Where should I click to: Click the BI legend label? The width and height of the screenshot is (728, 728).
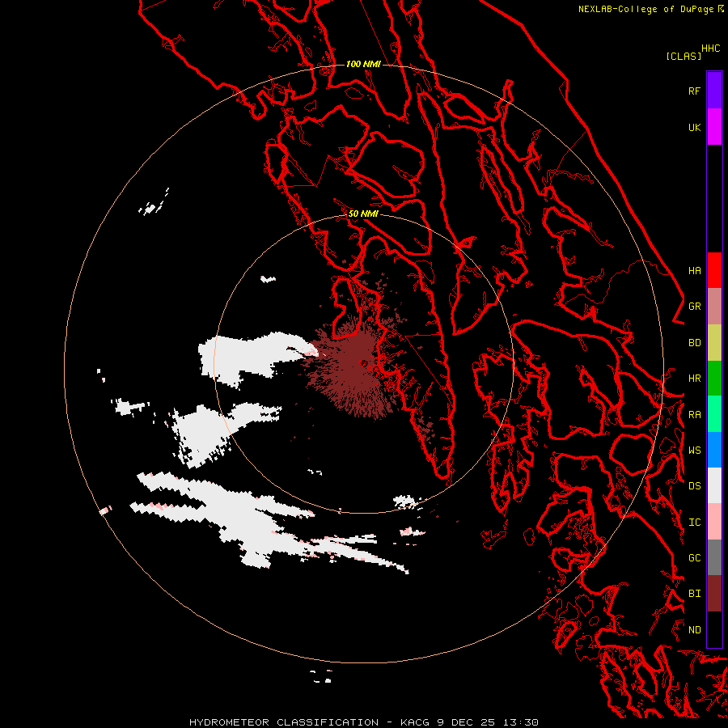(694, 594)
